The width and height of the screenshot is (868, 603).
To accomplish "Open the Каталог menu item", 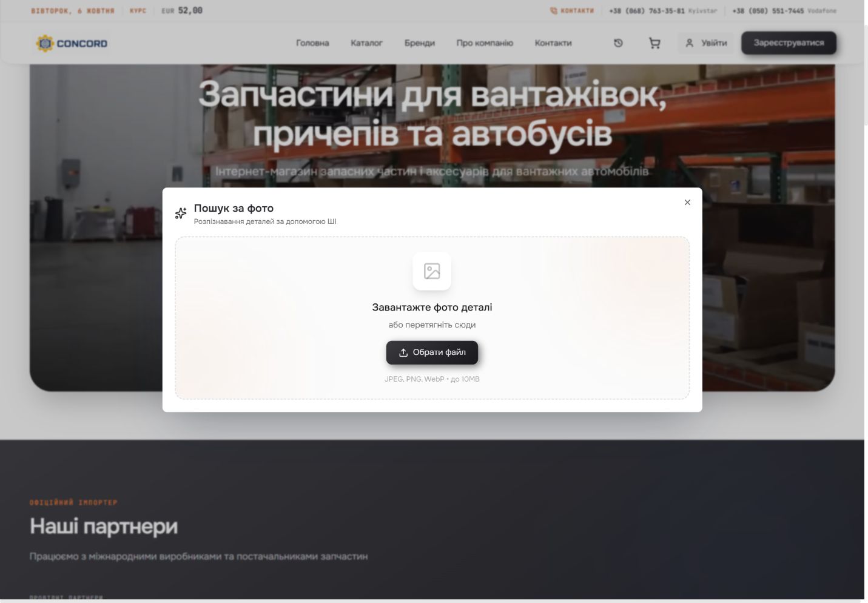I will pos(366,43).
